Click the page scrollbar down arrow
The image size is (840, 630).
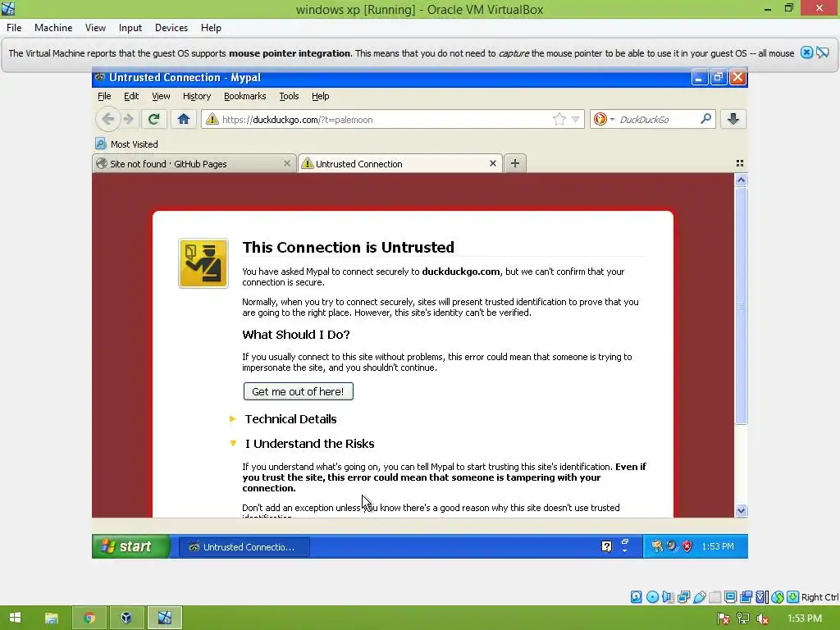pos(741,510)
